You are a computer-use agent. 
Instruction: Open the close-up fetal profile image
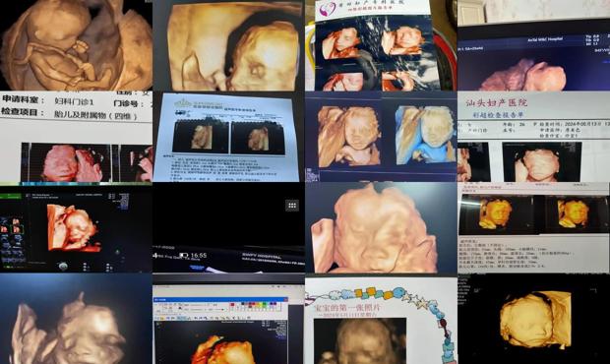[228, 45]
